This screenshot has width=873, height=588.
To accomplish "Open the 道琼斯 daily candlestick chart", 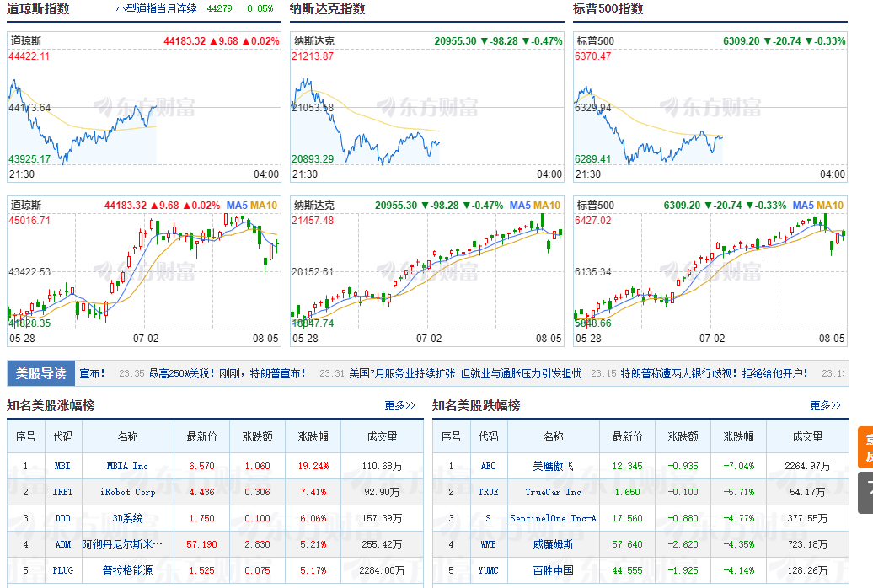I will click(x=143, y=270).
